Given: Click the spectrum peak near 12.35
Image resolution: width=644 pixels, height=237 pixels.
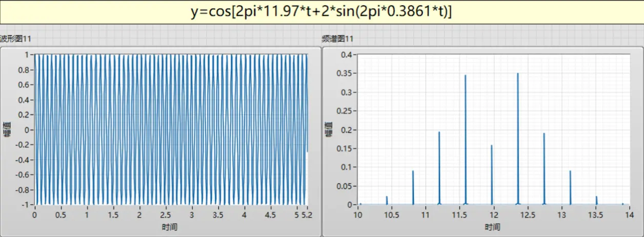Looking at the screenshot, I should [x=518, y=139].
